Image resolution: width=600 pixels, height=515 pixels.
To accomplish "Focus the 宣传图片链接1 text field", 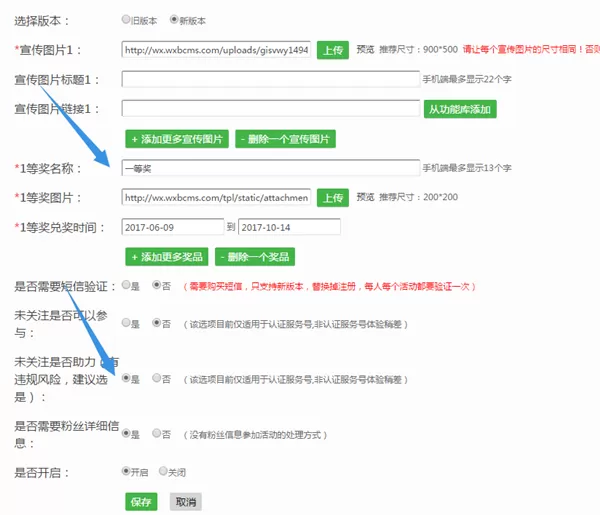I will pos(271,109).
